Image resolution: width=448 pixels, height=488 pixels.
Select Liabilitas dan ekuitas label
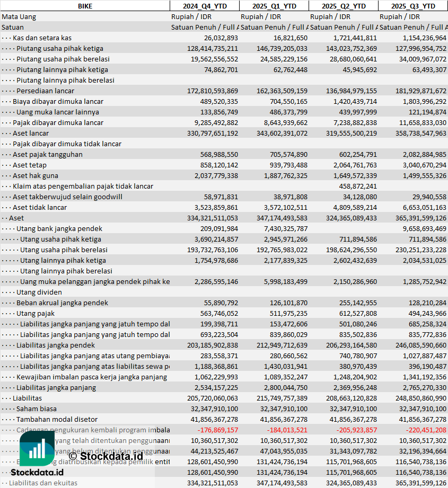[43, 482]
